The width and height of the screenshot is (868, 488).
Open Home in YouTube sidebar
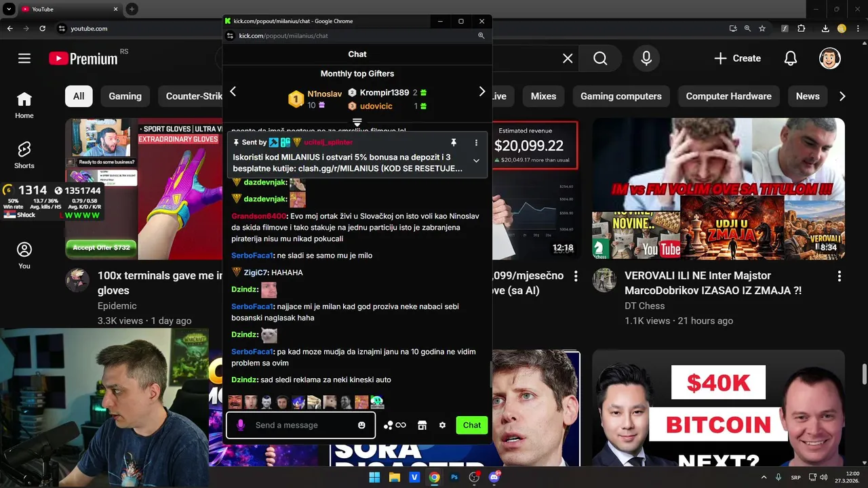(x=24, y=105)
